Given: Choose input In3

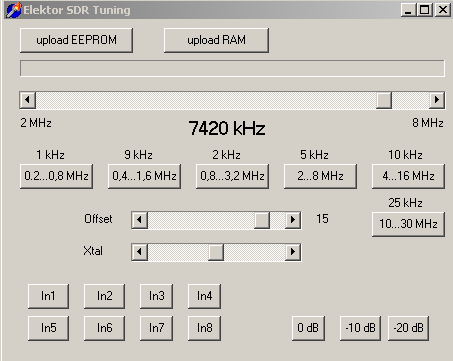Looking at the screenshot, I should click(156, 296).
